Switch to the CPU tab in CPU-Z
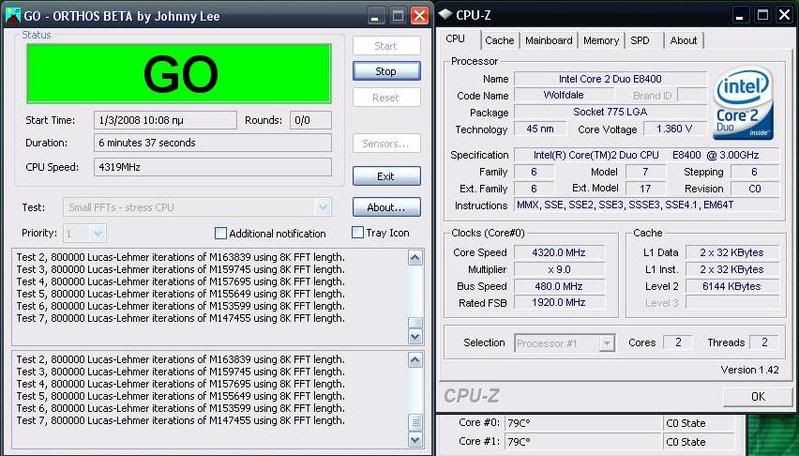Screen dimensions: 799x456 tap(455, 39)
